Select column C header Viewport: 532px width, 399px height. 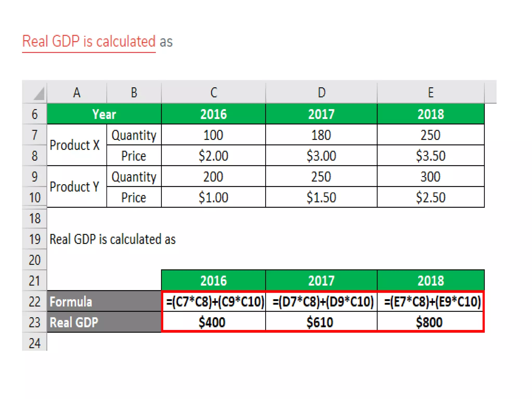point(213,93)
